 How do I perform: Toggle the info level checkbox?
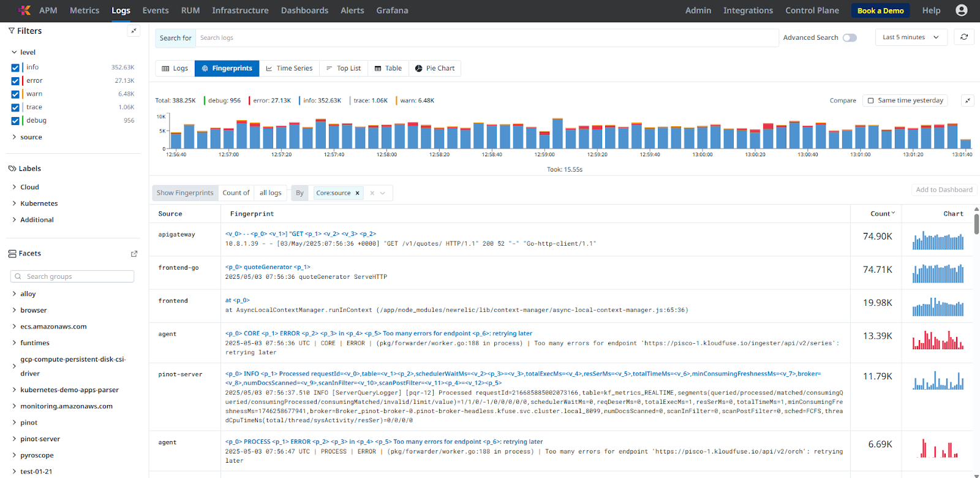(x=15, y=67)
